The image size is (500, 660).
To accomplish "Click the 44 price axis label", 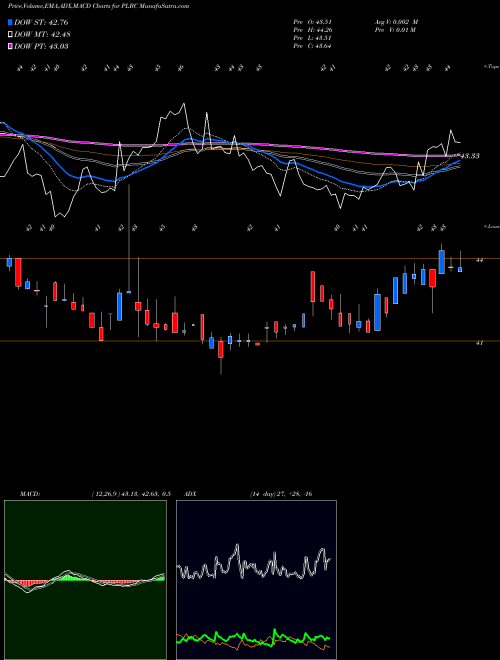I will coord(479,260).
